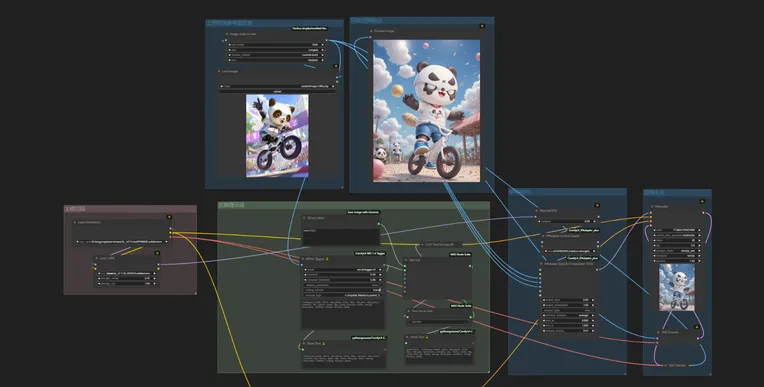
Task: Click orange badge icon on Load LoRA node
Action: point(157,253)
